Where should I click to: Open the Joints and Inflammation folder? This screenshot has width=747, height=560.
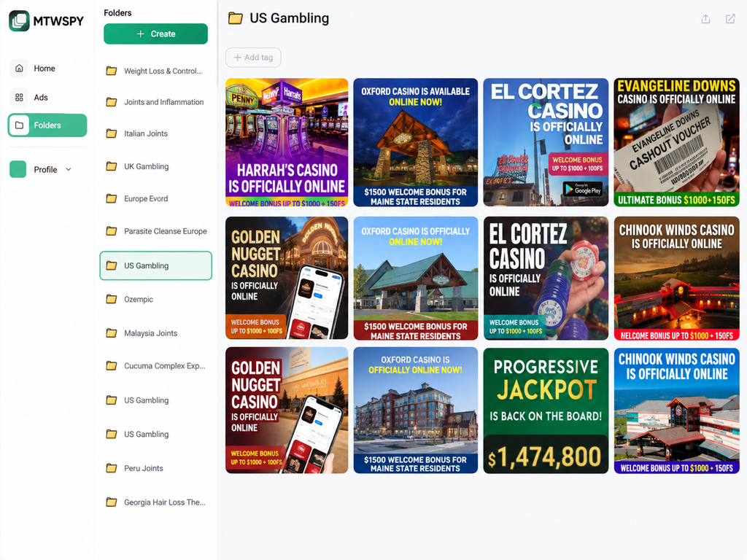click(156, 102)
